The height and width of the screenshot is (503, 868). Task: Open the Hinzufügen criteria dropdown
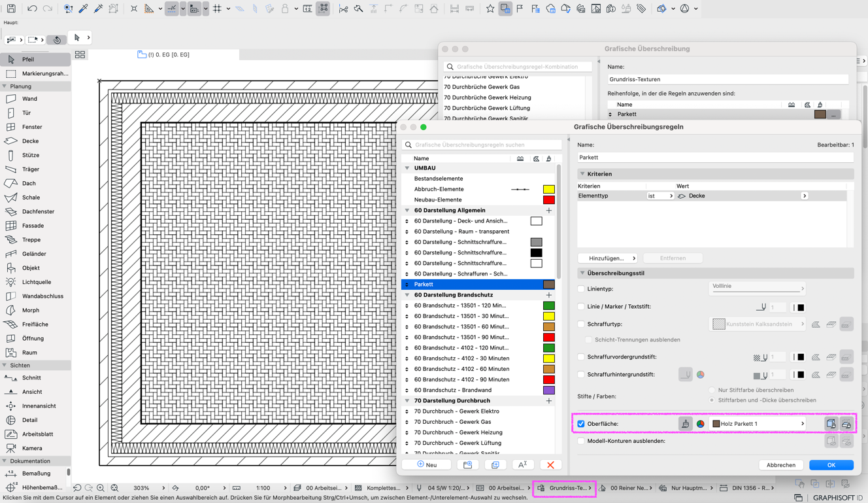click(x=607, y=258)
